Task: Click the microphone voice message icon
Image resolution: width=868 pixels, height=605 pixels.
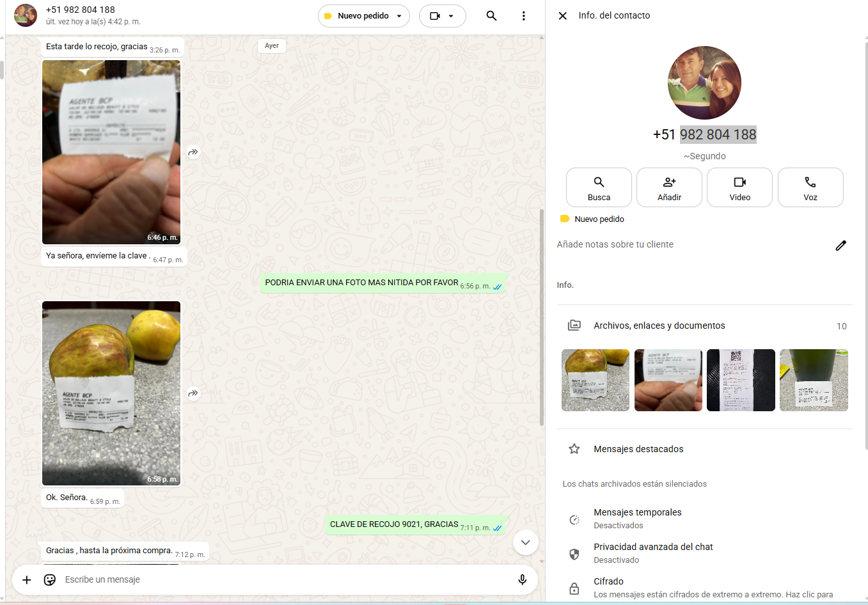Action: coord(522,579)
